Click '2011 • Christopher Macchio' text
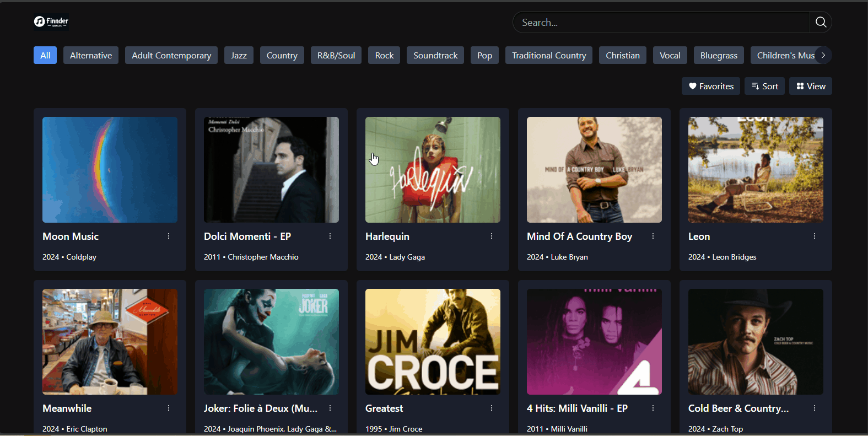Image resolution: width=868 pixels, height=436 pixels. [251, 257]
